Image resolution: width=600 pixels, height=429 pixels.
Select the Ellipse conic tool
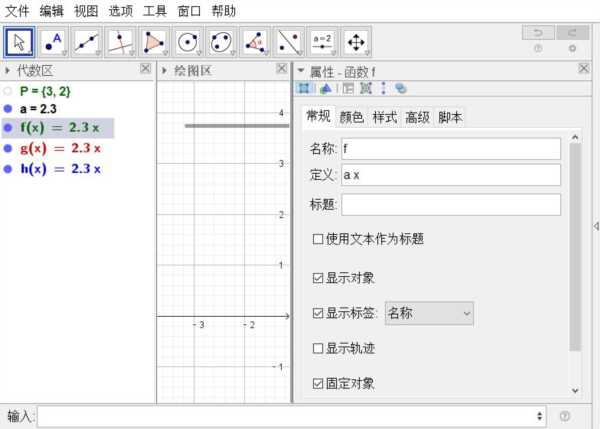(222, 42)
